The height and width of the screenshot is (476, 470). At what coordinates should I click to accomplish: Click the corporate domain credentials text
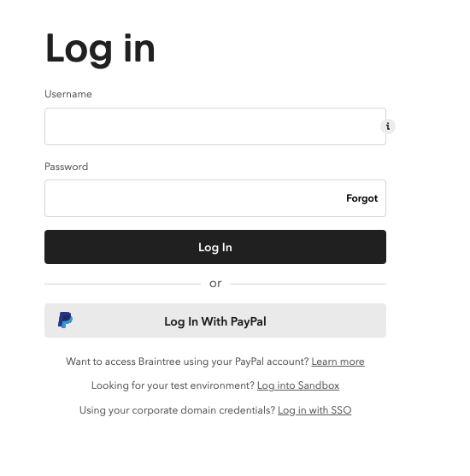pos(177,410)
